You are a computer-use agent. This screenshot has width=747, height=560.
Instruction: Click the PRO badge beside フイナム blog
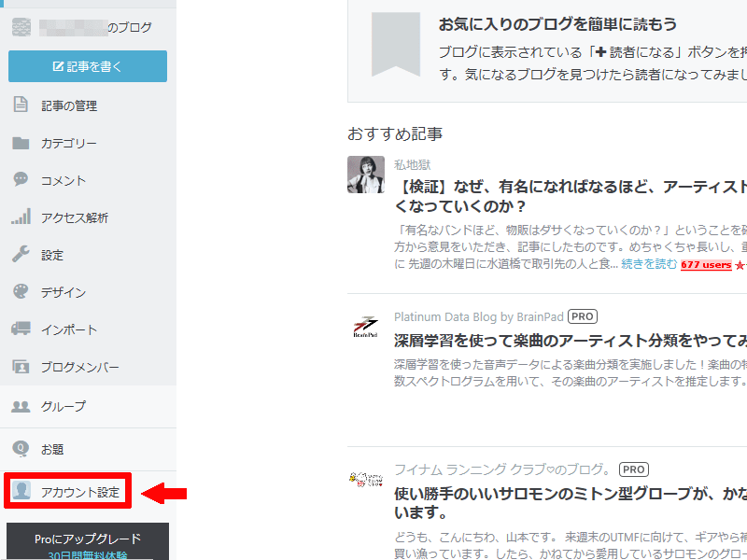(x=634, y=469)
